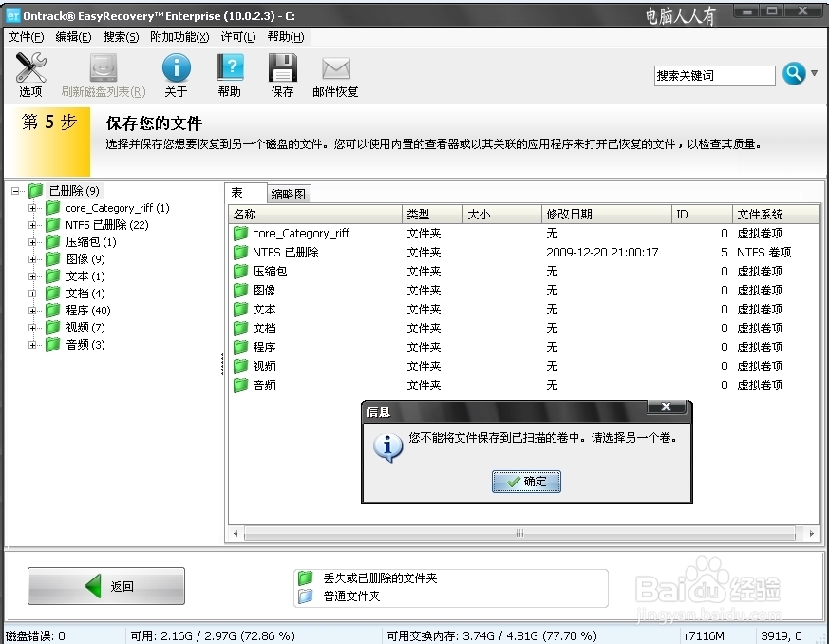The image size is (829, 644).
Task: Click folder icon of 压缩包 table row
Action: pos(240,272)
